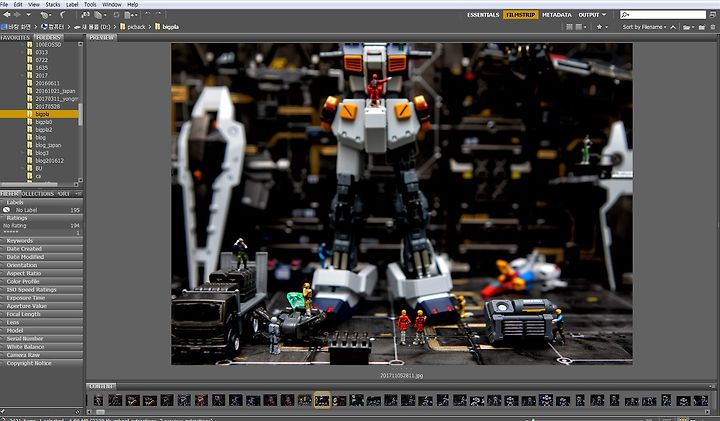Switch to the Metadata workspace
The width and height of the screenshot is (720, 421).
coord(557,15)
